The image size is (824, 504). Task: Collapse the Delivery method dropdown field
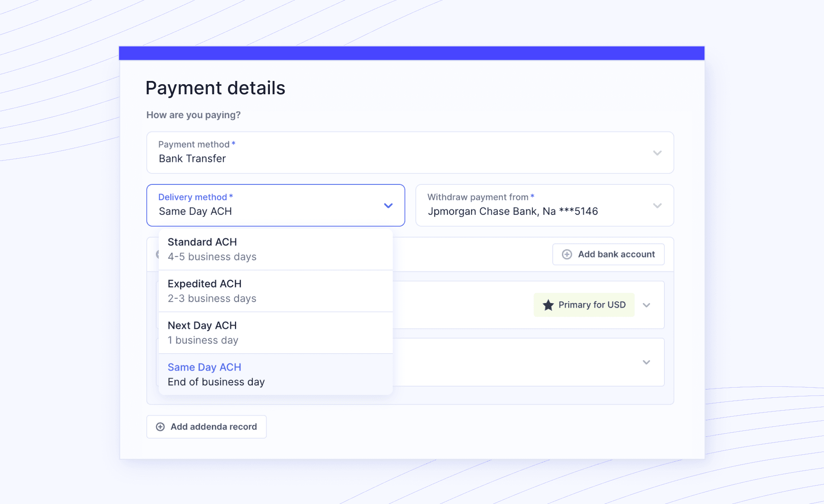click(275, 206)
